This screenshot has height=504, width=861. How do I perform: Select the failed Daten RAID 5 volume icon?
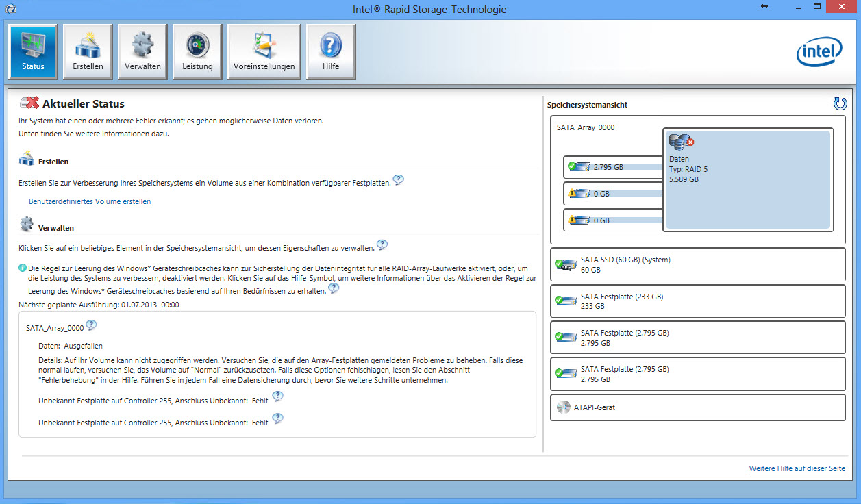tap(682, 142)
